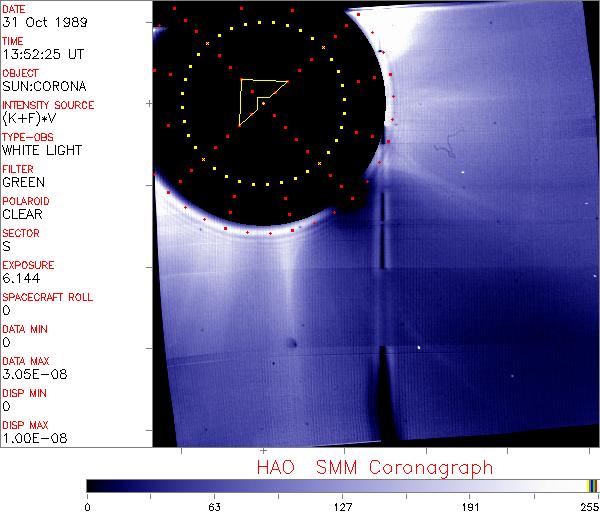600x512 pixels.
Task: Click the INTENSITY SOURCE label
Action: 48,105
